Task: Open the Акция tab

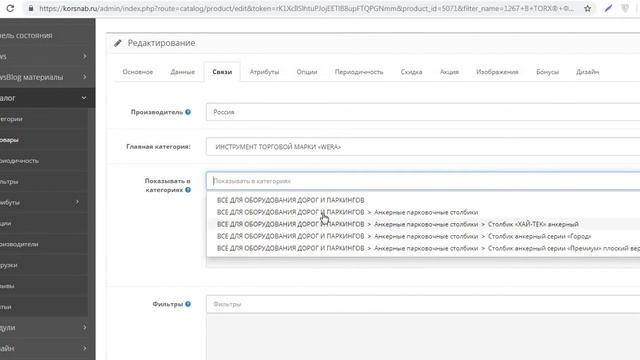Action: coord(449,72)
